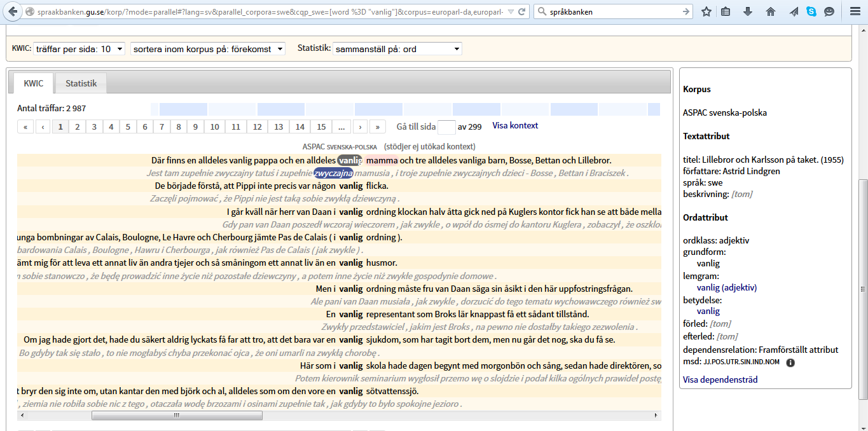Open the URL history dropdown arrow
Screen dimensions: 868x431
(510, 11)
